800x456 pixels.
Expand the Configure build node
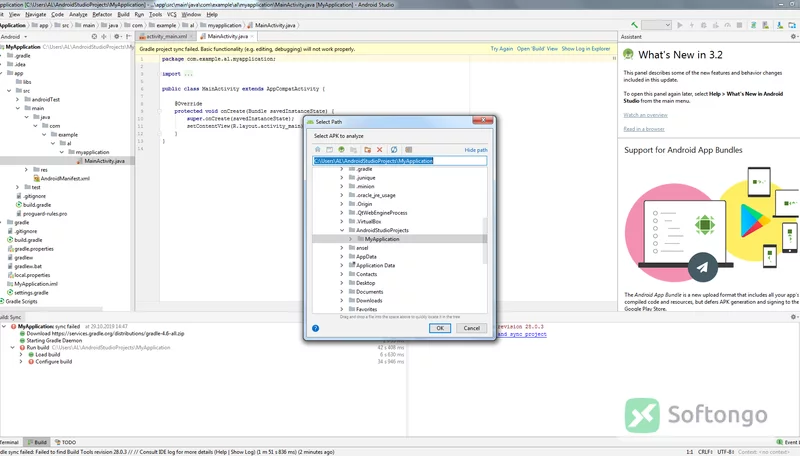tap(21, 362)
